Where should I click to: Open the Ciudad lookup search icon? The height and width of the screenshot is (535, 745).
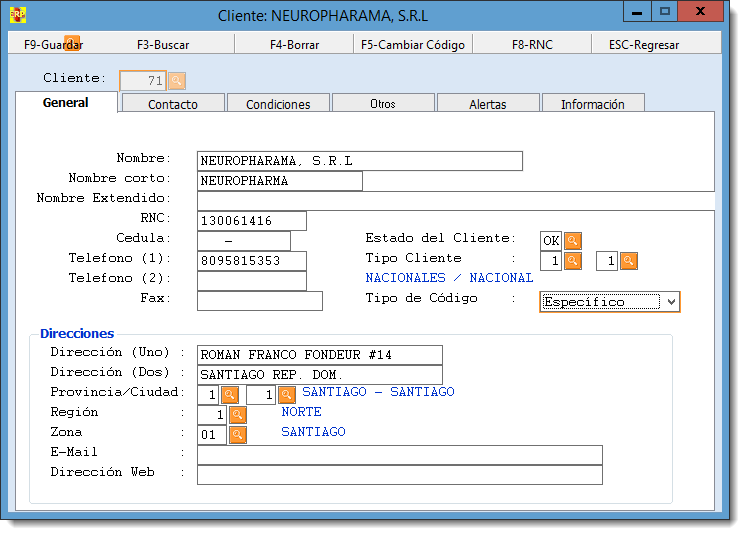point(286,395)
